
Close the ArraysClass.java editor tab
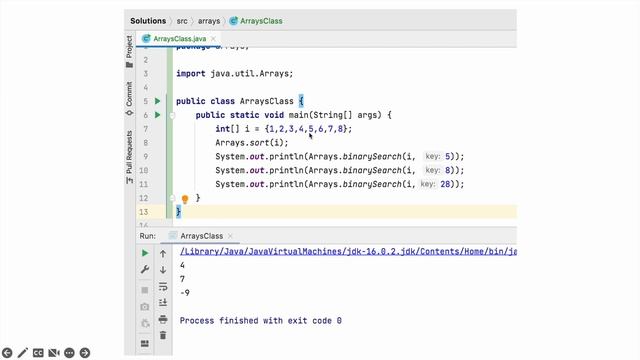tap(213, 39)
